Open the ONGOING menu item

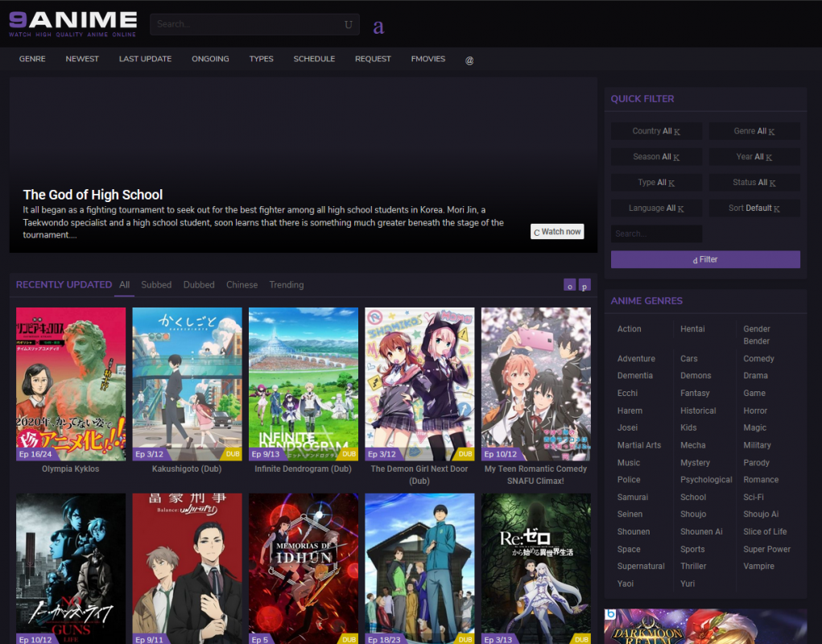point(210,59)
